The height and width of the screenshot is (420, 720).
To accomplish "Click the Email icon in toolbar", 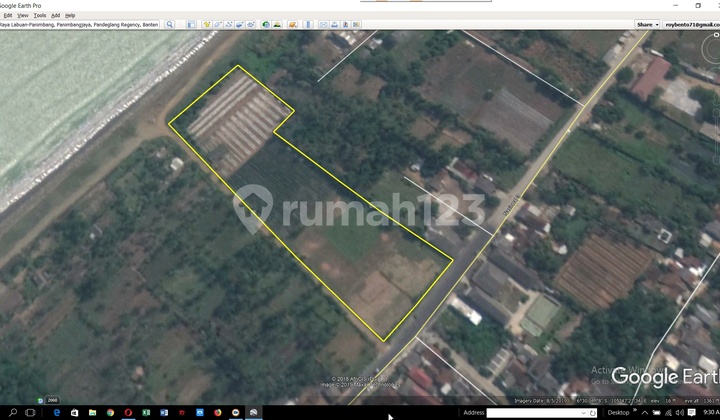I will (x=324, y=24).
